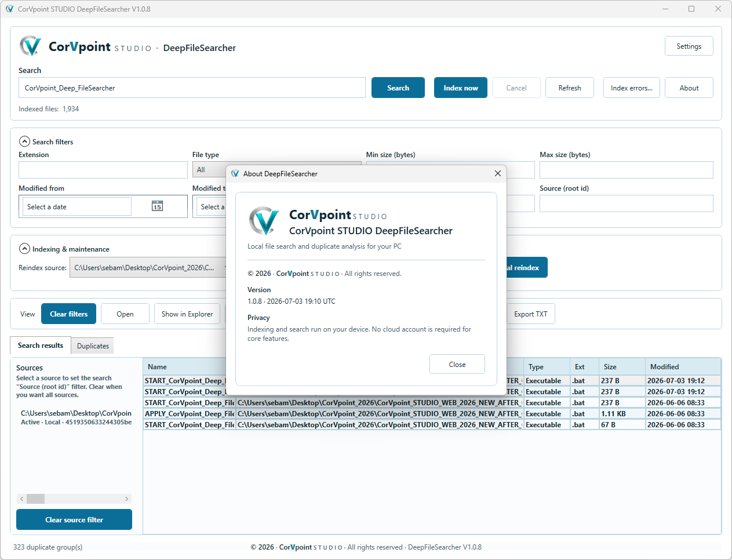Click the Cancel button
This screenshot has width=732, height=560.
pyautogui.click(x=516, y=88)
